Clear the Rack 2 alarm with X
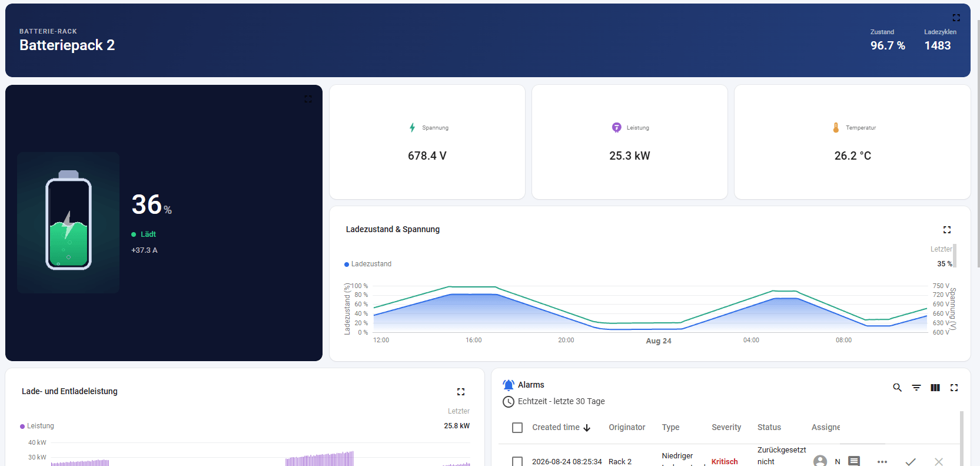Viewport: 980px width, 466px height. [939, 462]
